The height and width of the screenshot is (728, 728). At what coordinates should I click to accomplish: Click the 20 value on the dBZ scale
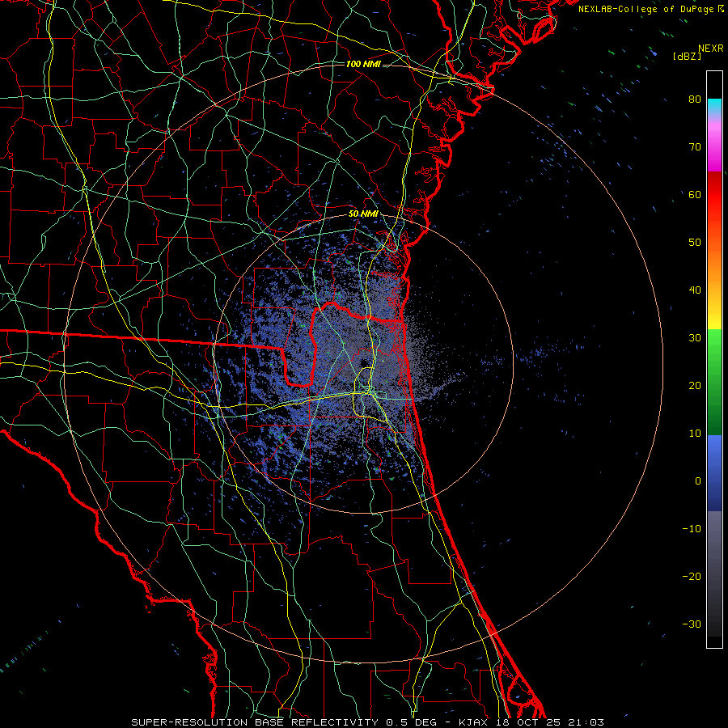click(x=695, y=386)
